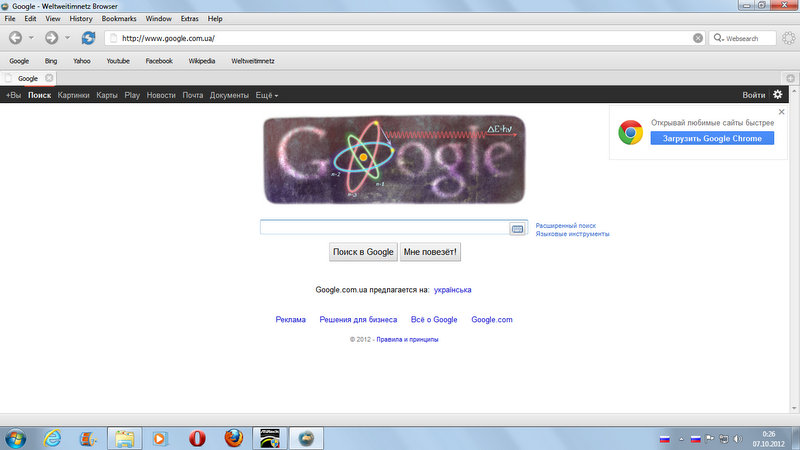Open the Youtube bookmark
800x450 pixels.
[x=118, y=61]
